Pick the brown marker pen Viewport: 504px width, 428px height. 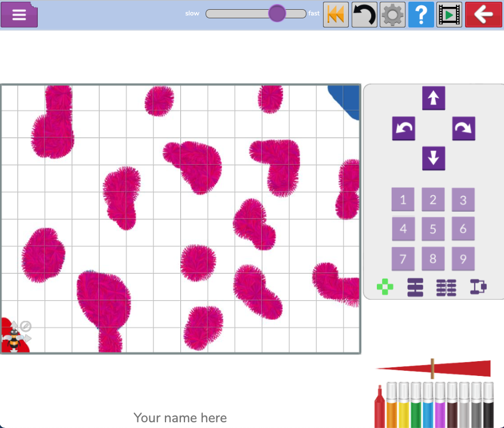tap(452, 405)
